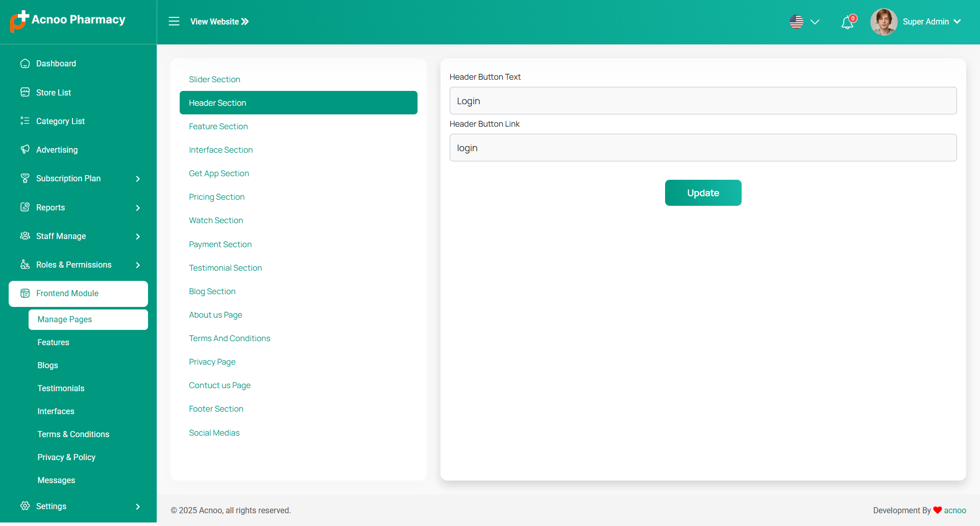The width and height of the screenshot is (980, 526).
Task: Open the notification bell
Action: click(x=847, y=22)
